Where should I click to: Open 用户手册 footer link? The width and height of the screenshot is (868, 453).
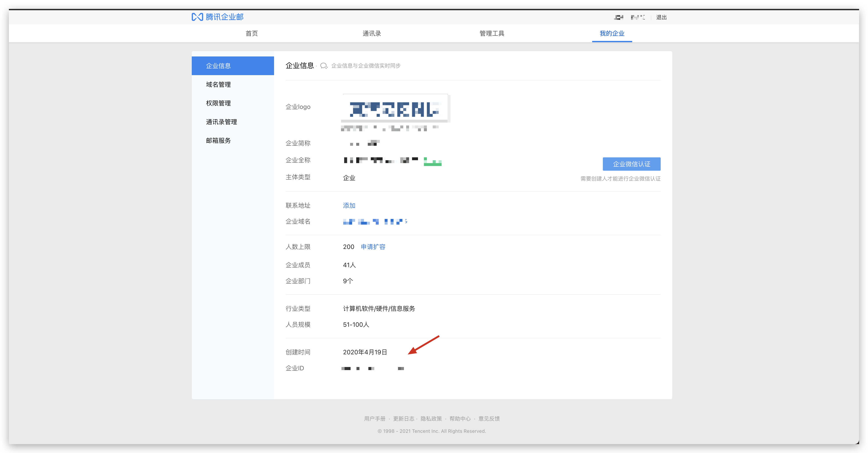pos(374,418)
